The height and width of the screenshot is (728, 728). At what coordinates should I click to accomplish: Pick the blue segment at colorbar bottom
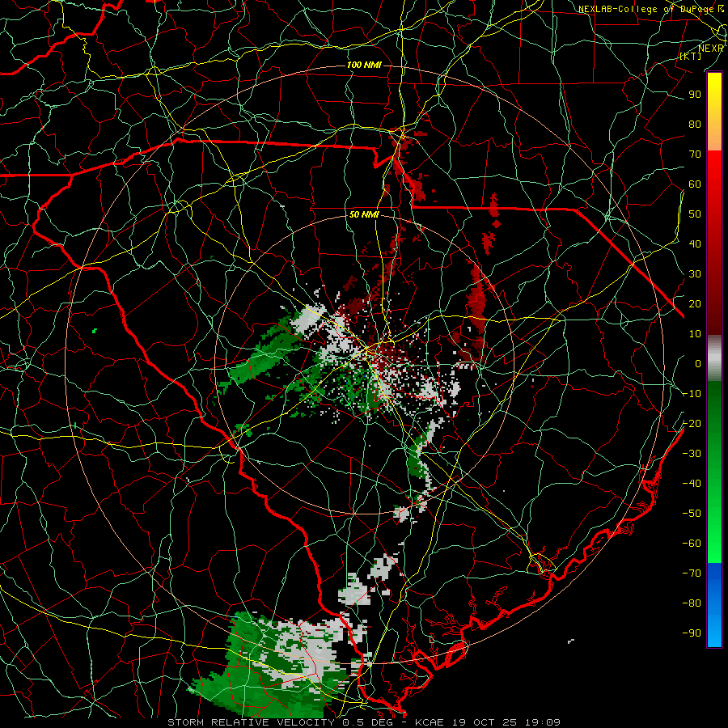(x=714, y=605)
